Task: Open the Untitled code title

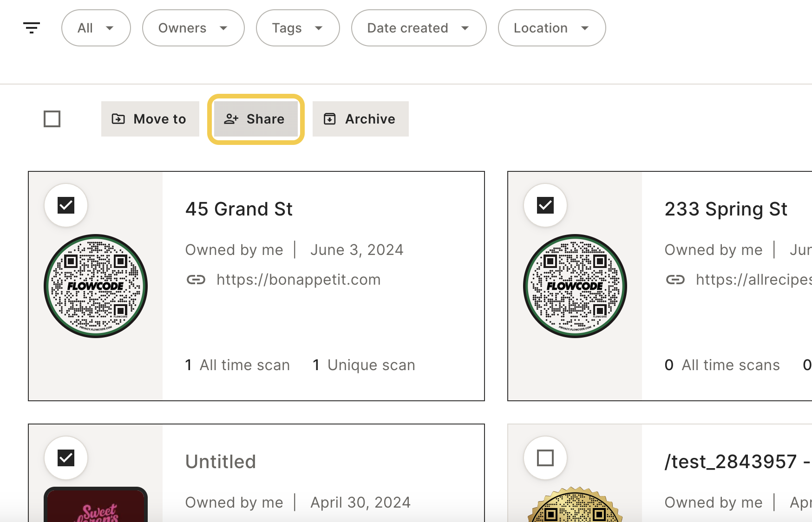Action: tap(221, 462)
